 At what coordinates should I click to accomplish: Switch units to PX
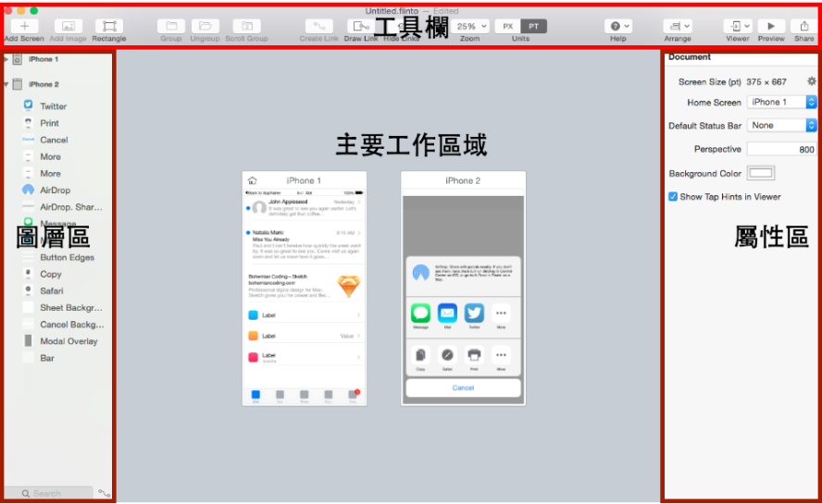point(508,26)
